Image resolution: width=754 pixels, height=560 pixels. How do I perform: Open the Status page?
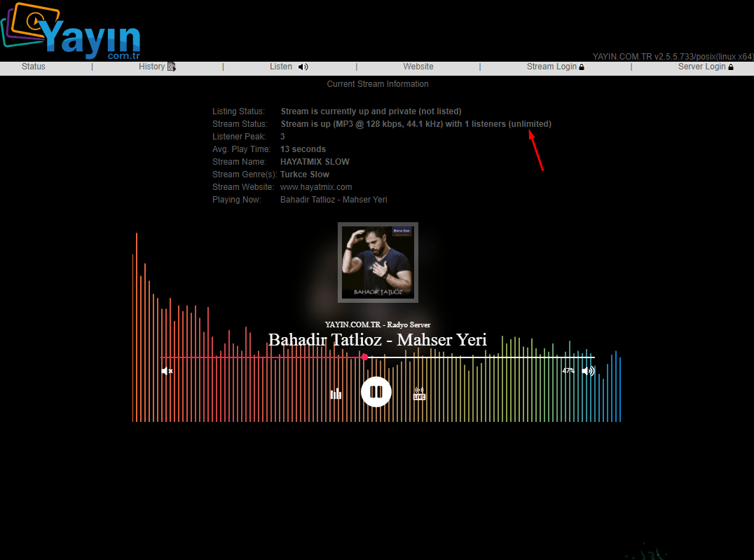point(33,67)
